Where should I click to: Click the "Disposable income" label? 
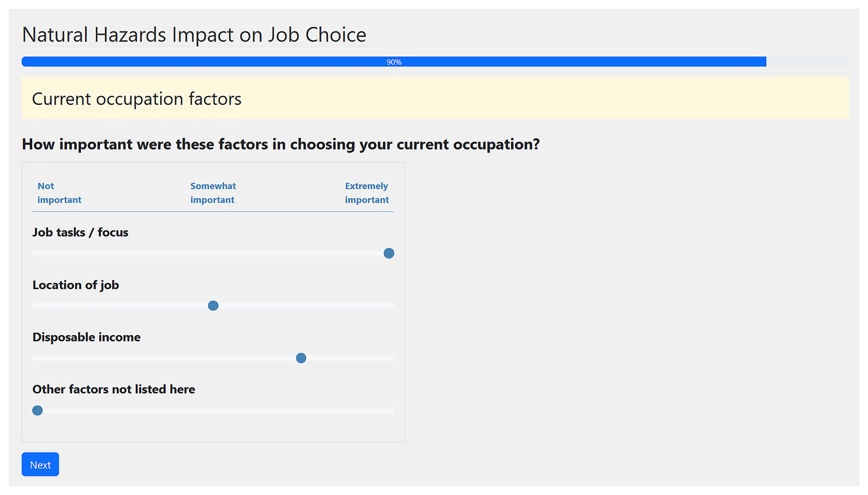click(86, 337)
